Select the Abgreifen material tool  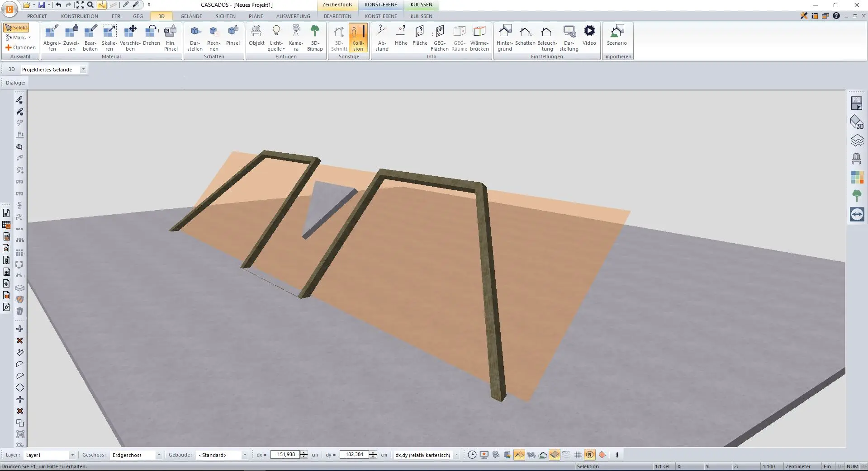(52, 38)
